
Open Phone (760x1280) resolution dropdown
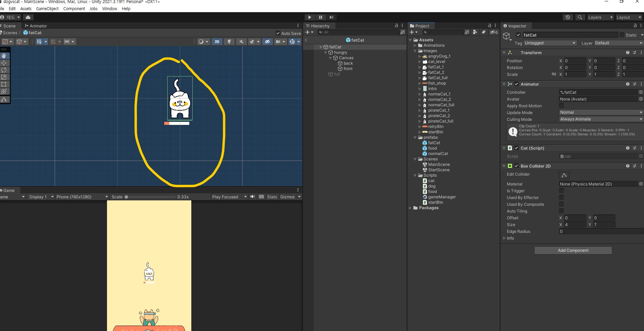click(82, 197)
